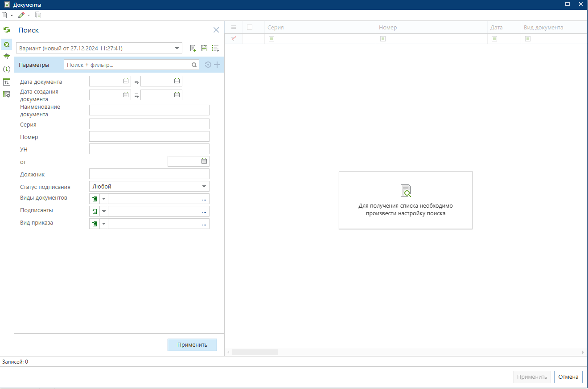Open the arrow dropdown for Виды документов
The width and height of the screenshot is (588, 389).
click(x=104, y=199)
